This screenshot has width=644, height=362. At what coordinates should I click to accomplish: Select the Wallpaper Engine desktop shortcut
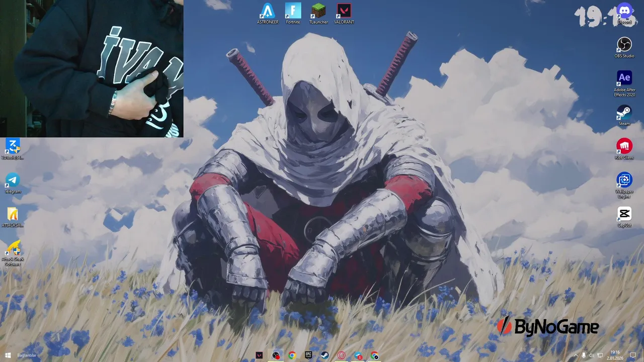pos(624,185)
